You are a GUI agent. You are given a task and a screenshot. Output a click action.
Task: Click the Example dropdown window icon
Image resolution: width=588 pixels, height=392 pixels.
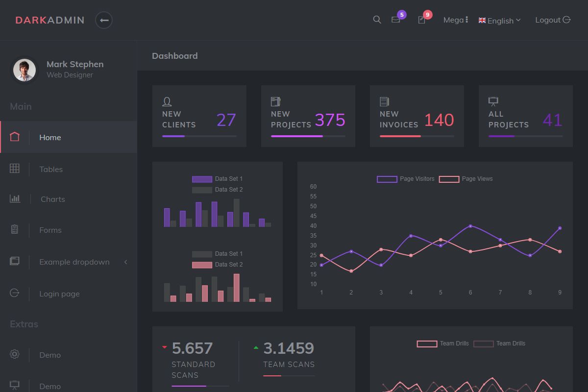pos(15,261)
